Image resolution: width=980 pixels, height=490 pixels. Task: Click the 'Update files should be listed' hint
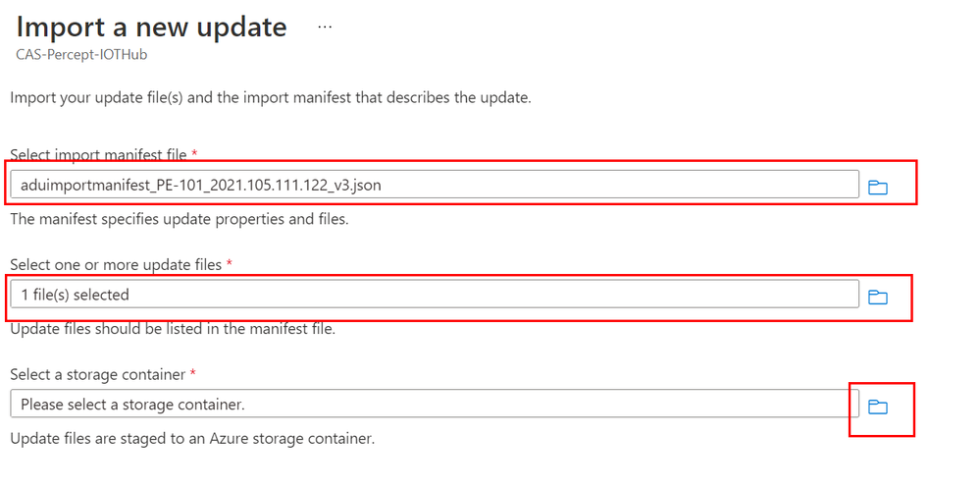(173, 329)
